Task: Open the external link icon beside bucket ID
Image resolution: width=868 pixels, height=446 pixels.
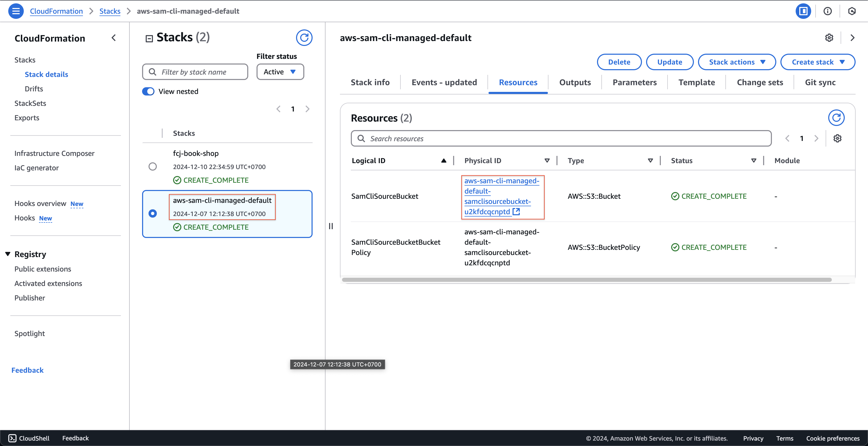Action: coord(516,212)
